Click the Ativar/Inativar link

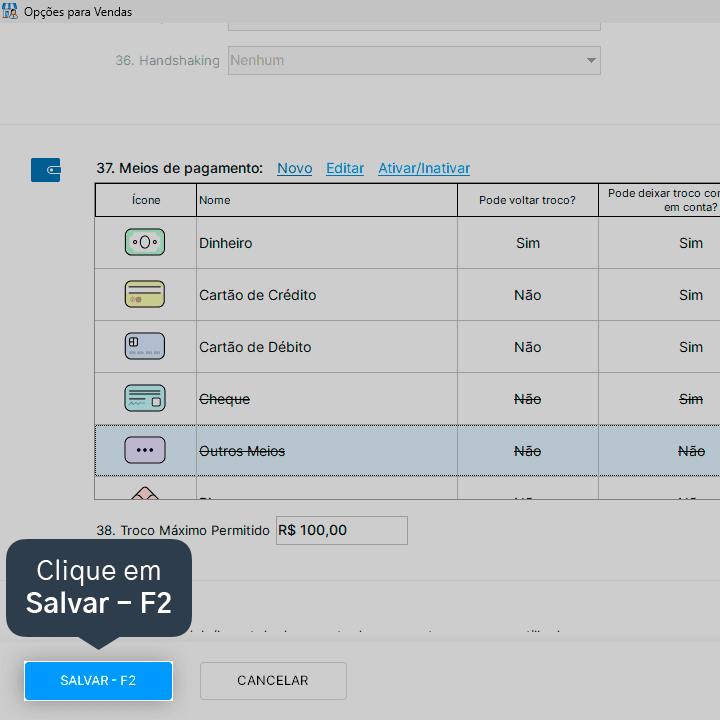pos(424,169)
